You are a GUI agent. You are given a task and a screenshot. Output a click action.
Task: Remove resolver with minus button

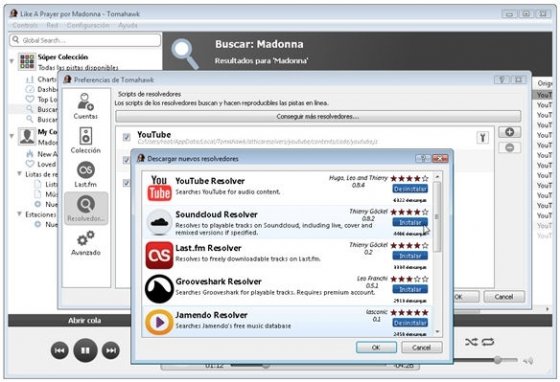pyautogui.click(x=509, y=147)
